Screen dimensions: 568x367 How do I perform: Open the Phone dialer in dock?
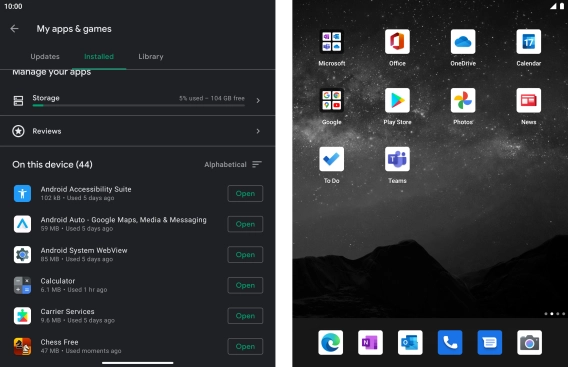coord(450,342)
